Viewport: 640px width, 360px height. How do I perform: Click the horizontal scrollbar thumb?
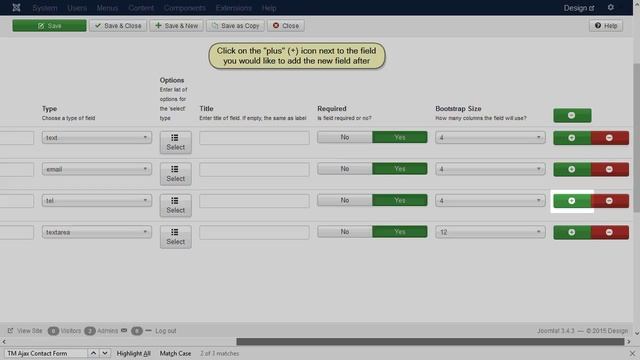coord(430,342)
